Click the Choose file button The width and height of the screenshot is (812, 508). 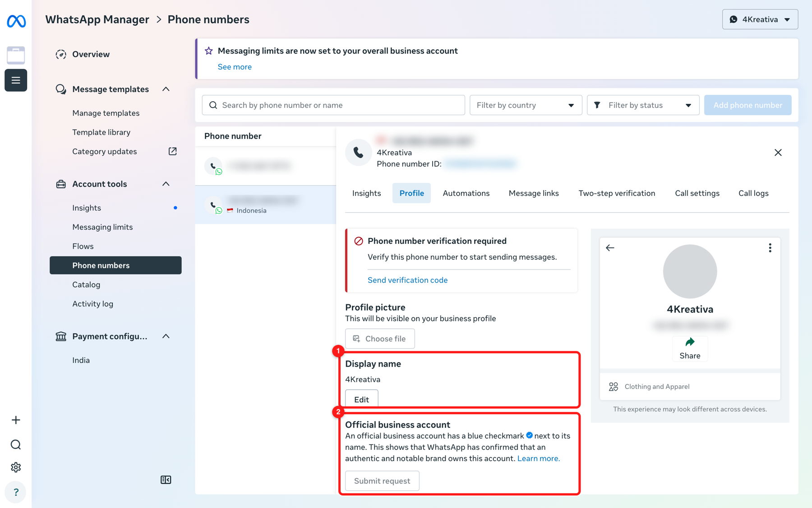click(x=380, y=339)
